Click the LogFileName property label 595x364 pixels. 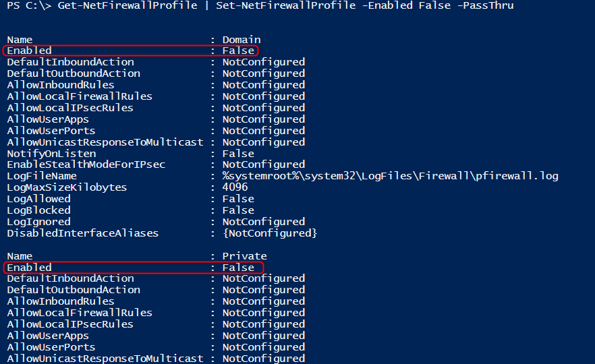(x=42, y=176)
